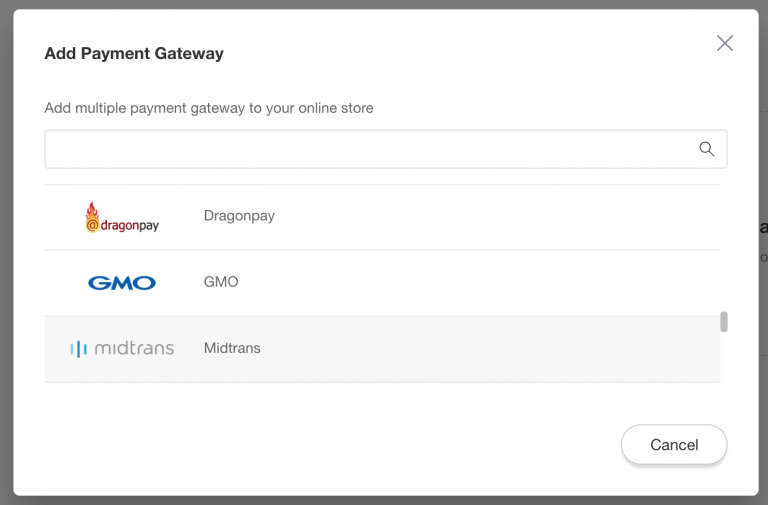Choose the Dragonpay text label
The height and width of the screenshot is (505, 768).
[239, 216]
